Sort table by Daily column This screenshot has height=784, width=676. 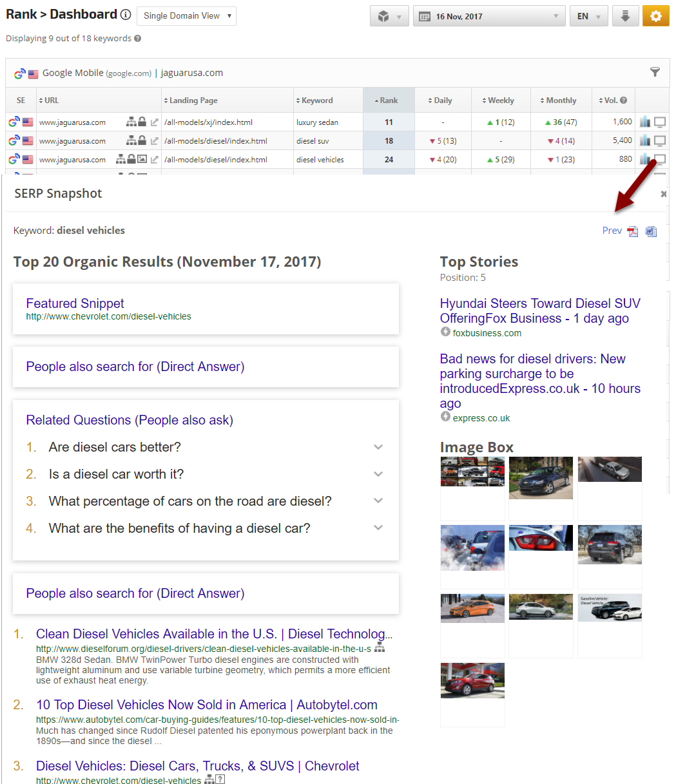tap(440, 100)
